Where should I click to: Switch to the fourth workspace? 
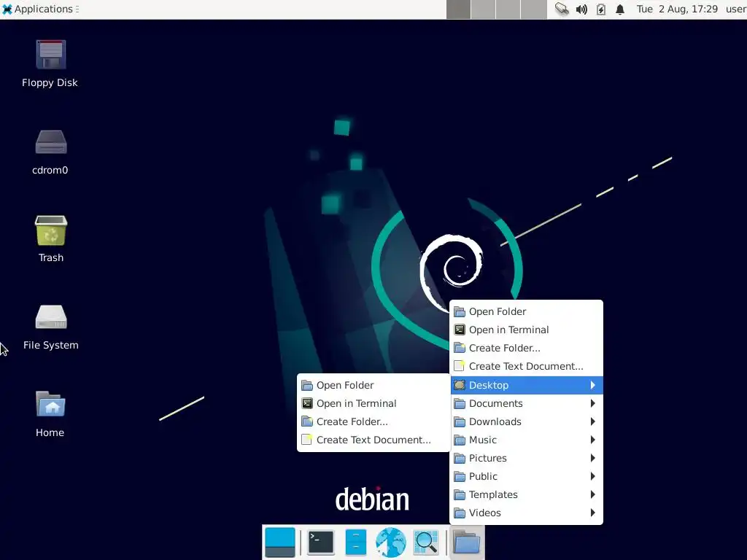pyautogui.click(x=533, y=9)
